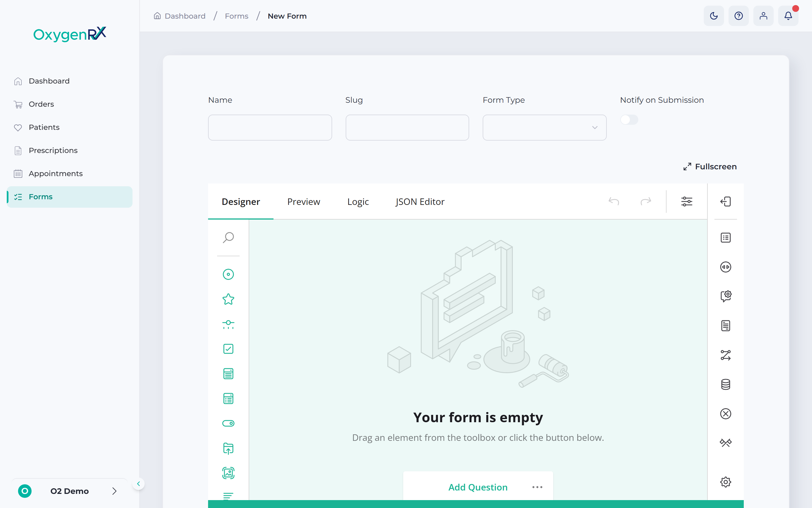The image size is (812, 508).
Task: Switch to the Logic tab
Action: pos(358,202)
